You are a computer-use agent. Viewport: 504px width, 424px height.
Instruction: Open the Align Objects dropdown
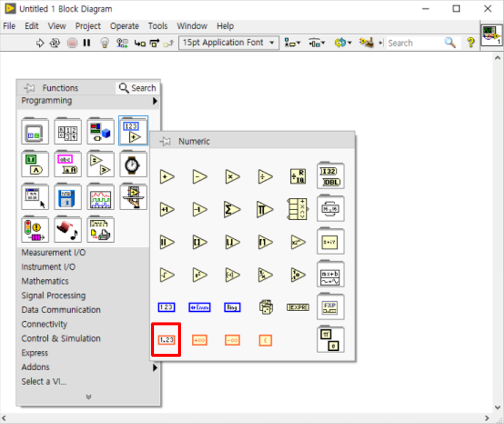point(292,43)
